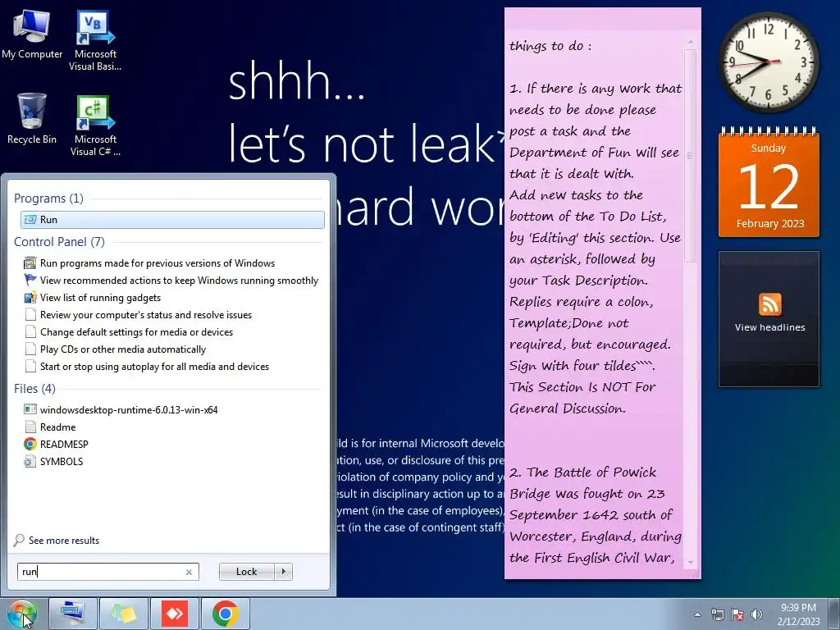Viewport: 840px width, 630px height.
Task: Click See more results link
Action: [x=64, y=541]
